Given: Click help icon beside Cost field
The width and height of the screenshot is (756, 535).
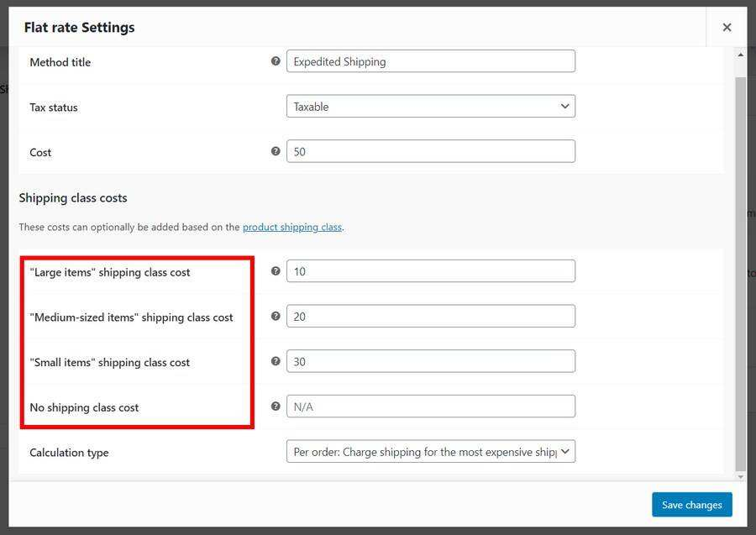Looking at the screenshot, I should click(x=276, y=151).
